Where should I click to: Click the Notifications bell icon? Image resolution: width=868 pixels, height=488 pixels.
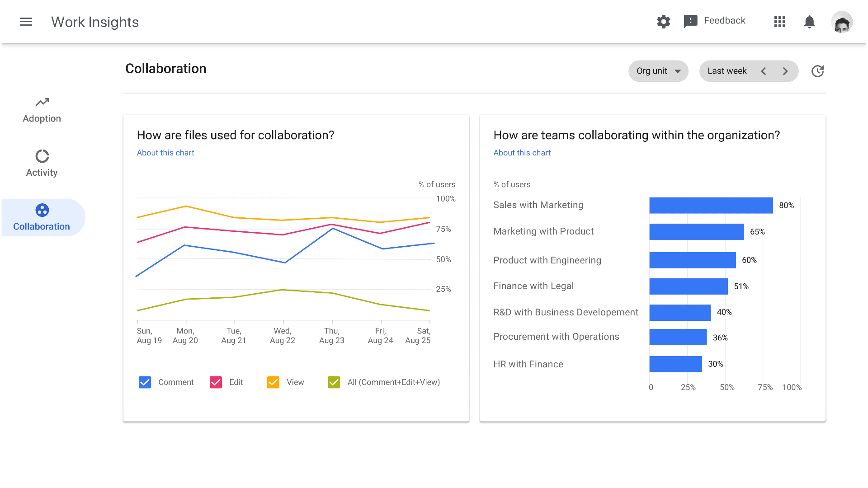pyautogui.click(x=810, y=21)
